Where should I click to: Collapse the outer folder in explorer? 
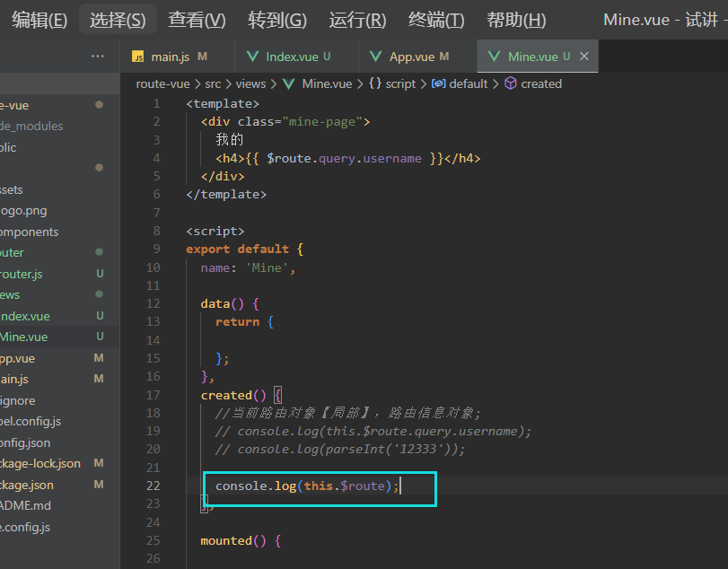(59, 253)
